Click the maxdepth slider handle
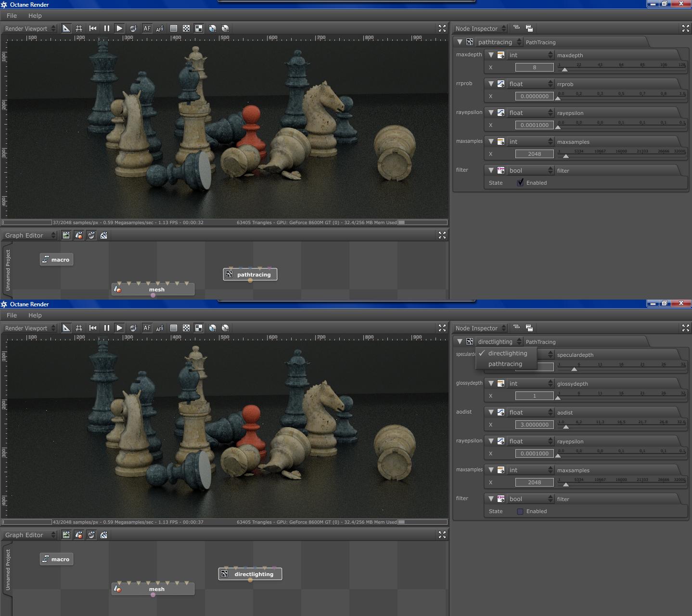Image resolution: width=692 pixels, height=616 pixels. click(x=565, y=70)
